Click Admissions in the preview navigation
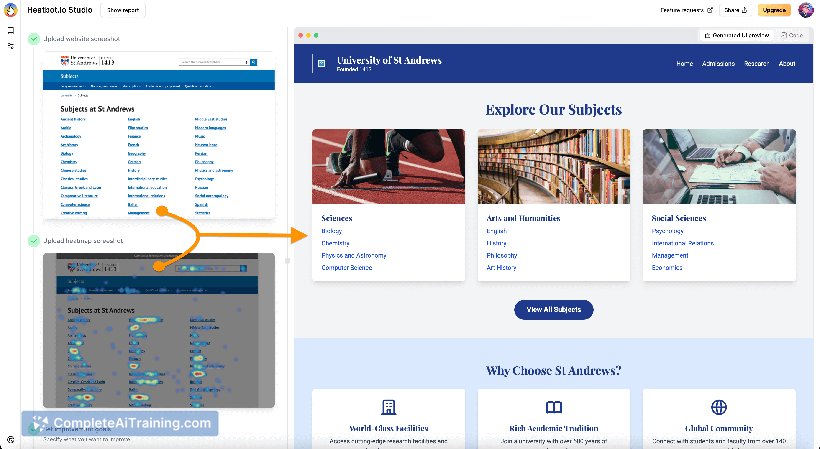Screen dimensions: 820x449 [x=719, y=64]
